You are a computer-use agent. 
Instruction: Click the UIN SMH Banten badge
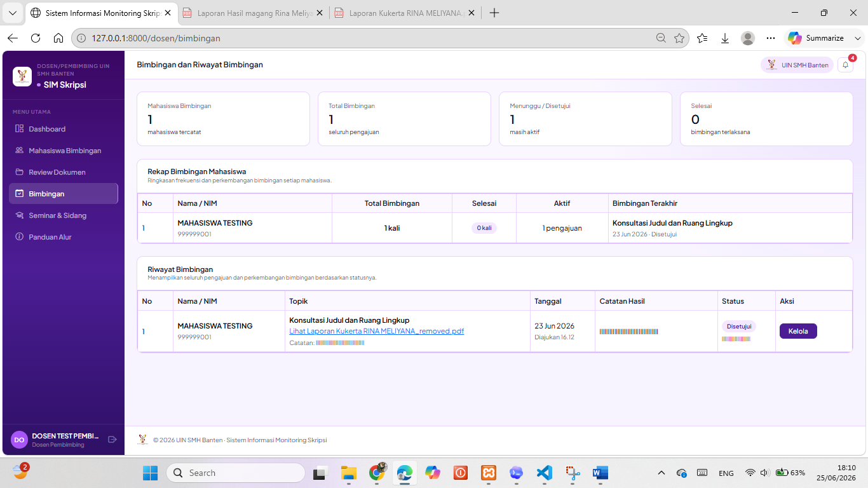coord(797,65)
